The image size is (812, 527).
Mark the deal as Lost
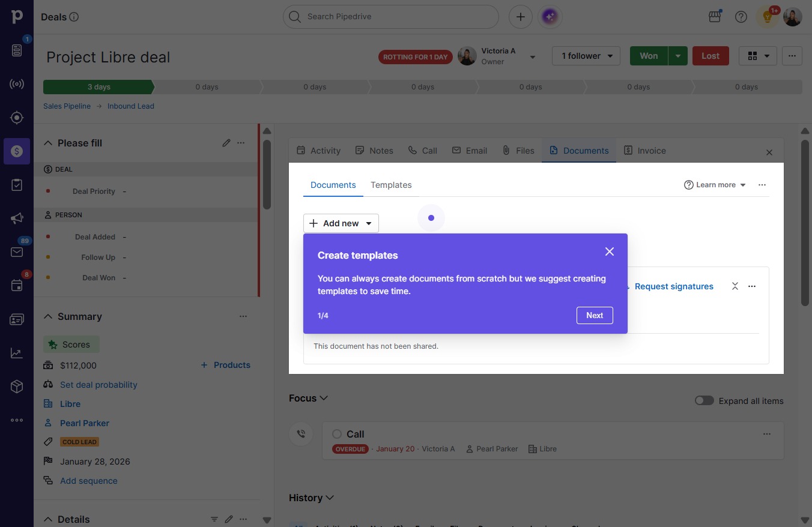pos(710,56)
